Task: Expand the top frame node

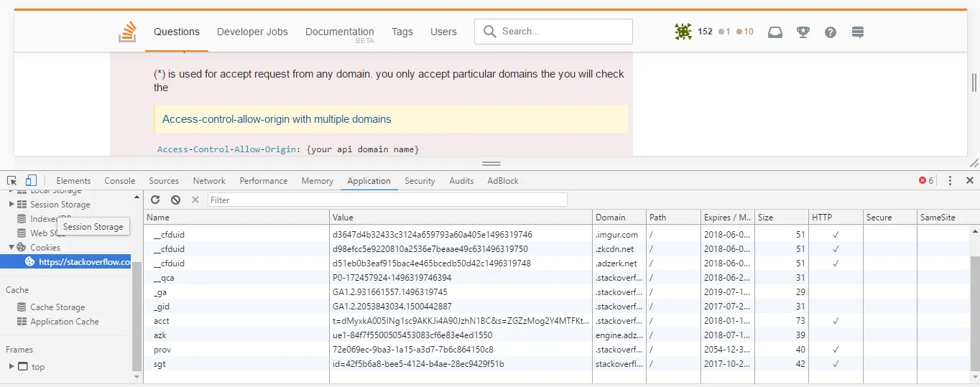Action: point(11,367)
